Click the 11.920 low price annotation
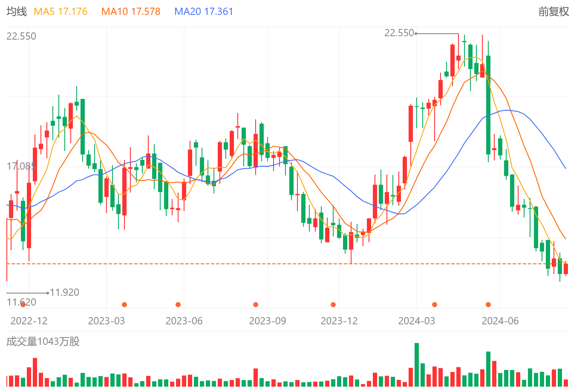Screen dimensions: 588x387 coord(65,292)
